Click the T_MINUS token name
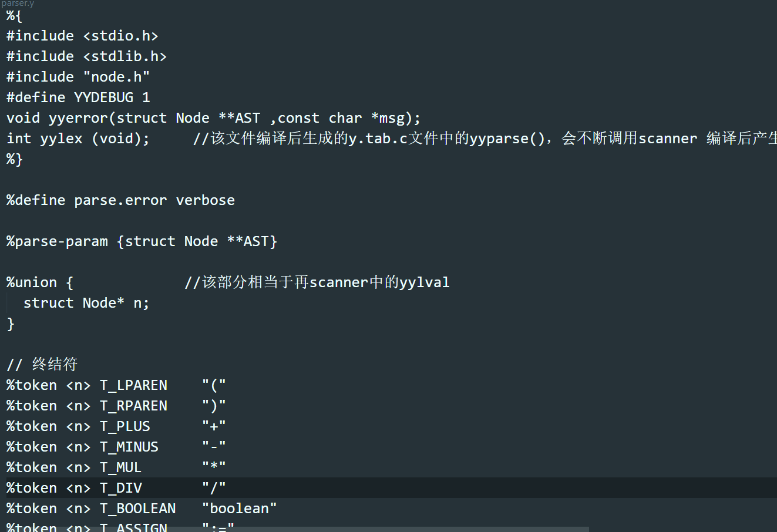The width and height of the screenshot is (777, 532). [129, 447]
